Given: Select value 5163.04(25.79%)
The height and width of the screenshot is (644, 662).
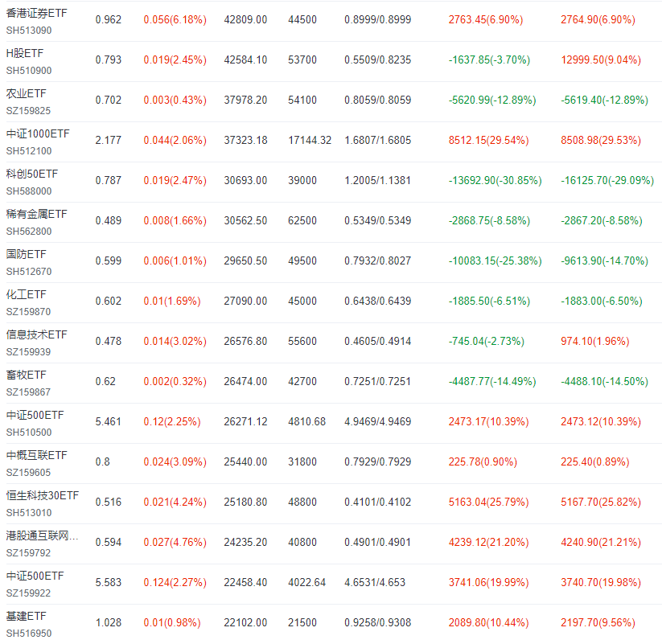Looking at the screenshot, I should coord(488,502).
